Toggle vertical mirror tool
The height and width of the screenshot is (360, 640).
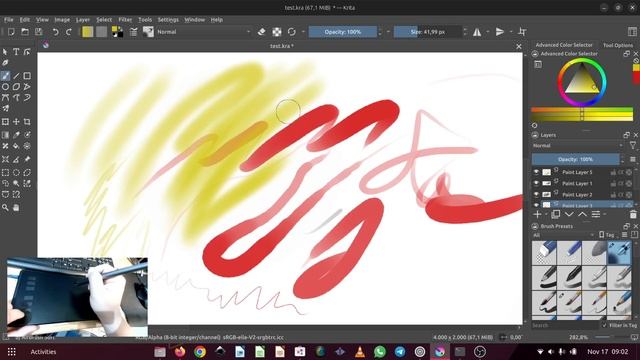point(500,32)
